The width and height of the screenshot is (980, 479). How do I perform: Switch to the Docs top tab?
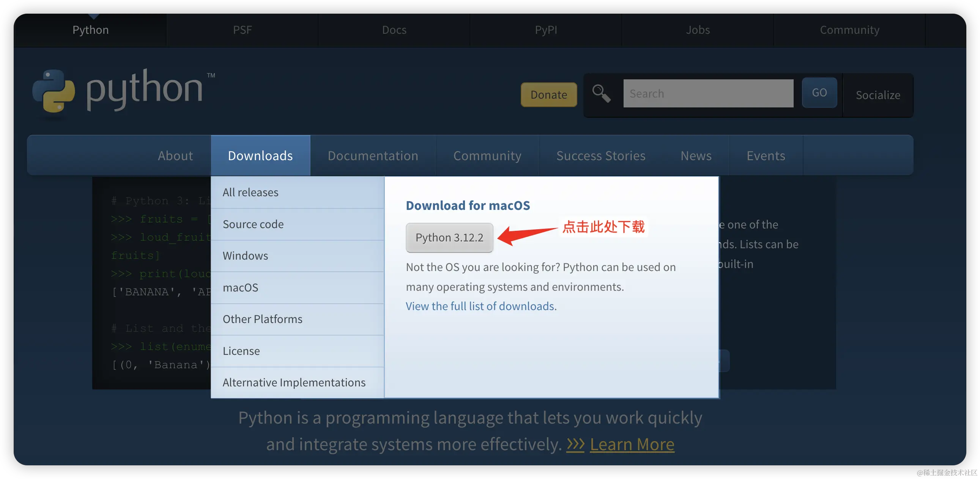click(394, 30)
